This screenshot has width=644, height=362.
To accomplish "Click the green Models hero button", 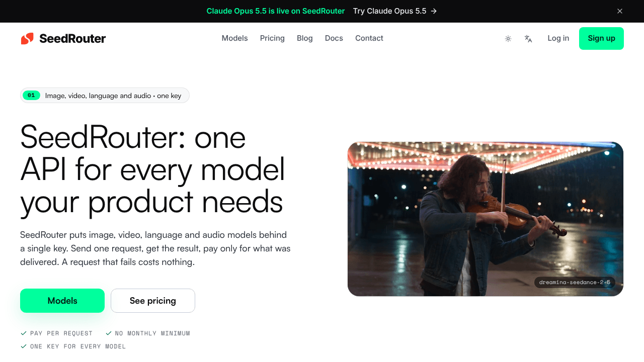I will point(62,301).
